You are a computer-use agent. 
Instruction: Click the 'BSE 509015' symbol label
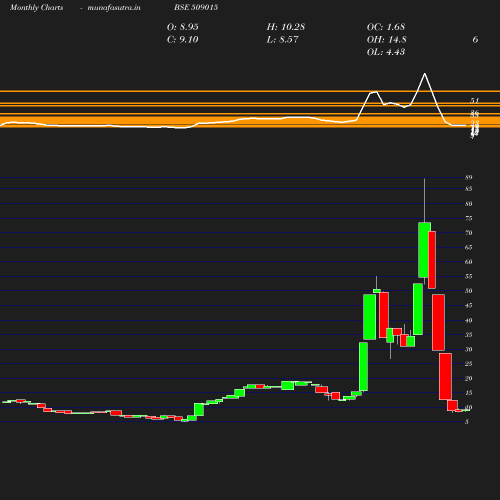coord(196,7)
